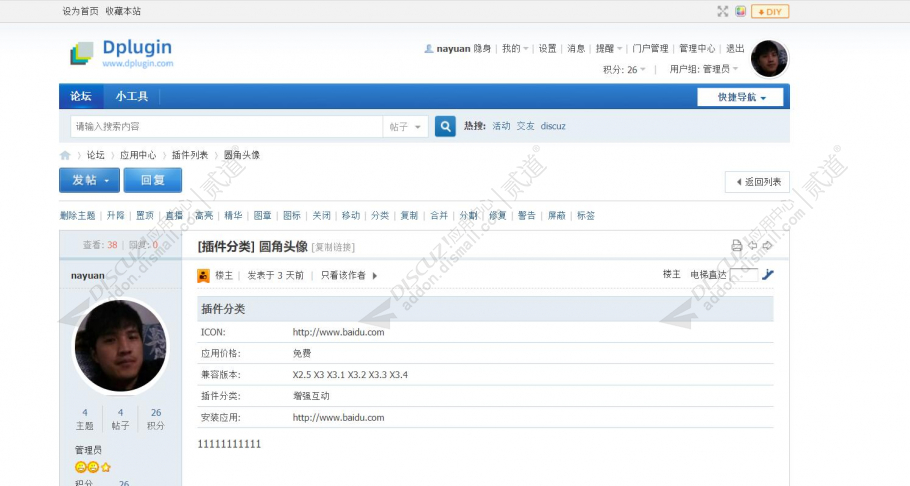Click the 关闭 moderation link
Image resolution: width=910 pixels, height=486 pixels.
(x=322, y=215)
